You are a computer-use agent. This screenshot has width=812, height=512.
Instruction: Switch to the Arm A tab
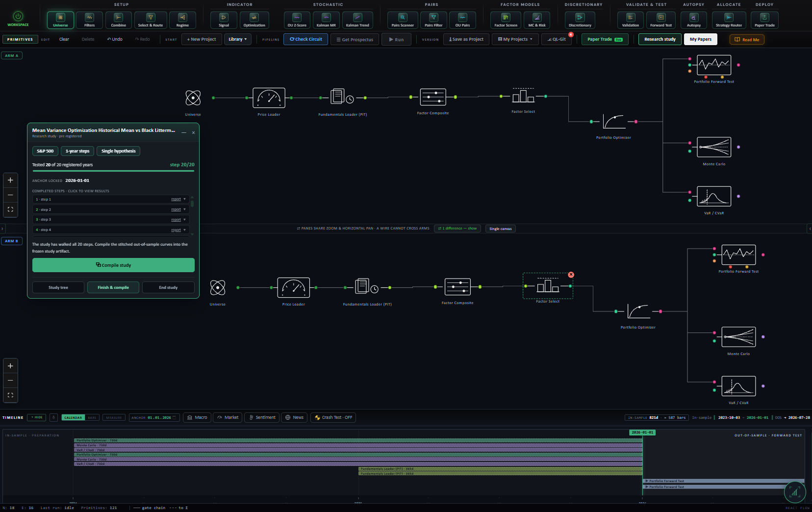[12, 55]
